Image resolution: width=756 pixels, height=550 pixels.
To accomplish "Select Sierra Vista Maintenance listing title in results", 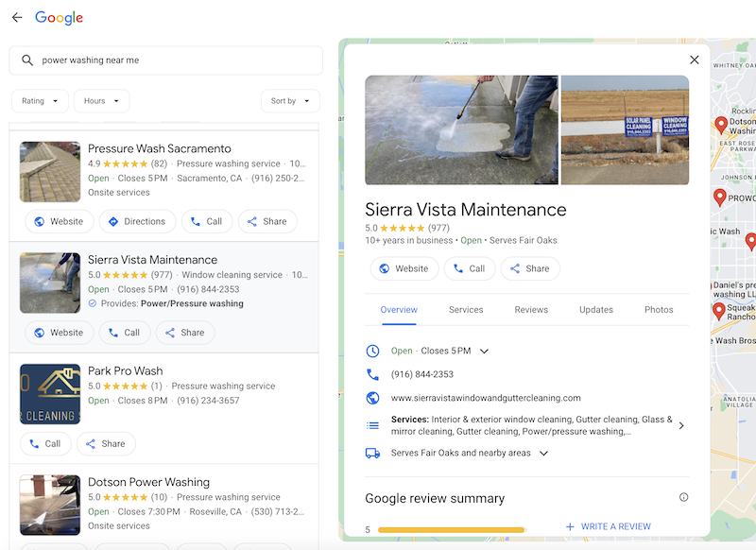I will point(152,260).
